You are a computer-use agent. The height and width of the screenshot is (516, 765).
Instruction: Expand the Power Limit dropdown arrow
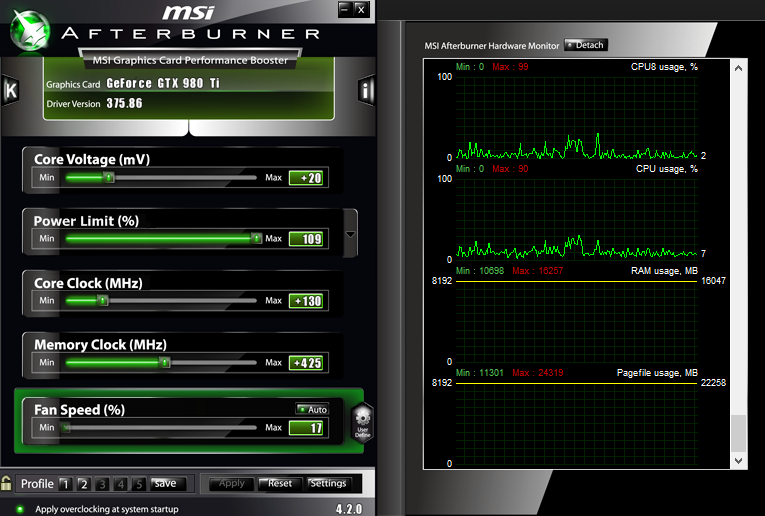point(350,234)
